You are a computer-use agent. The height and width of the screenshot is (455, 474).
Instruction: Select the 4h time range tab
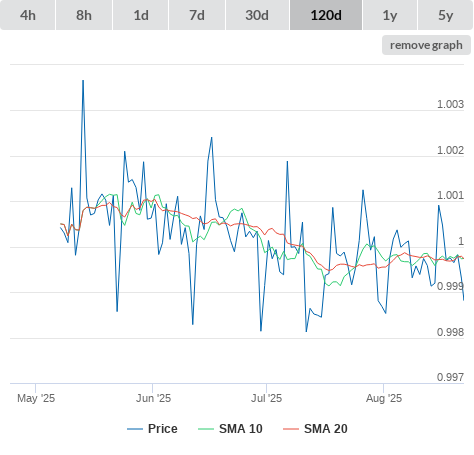click(x=28, y=15)
